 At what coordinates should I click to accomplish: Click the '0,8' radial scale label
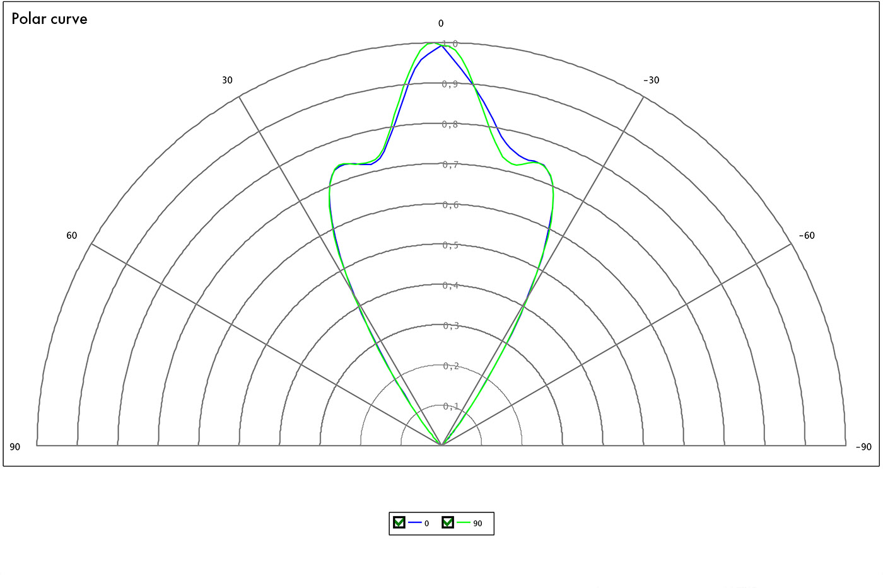click(x=450, y=125)
